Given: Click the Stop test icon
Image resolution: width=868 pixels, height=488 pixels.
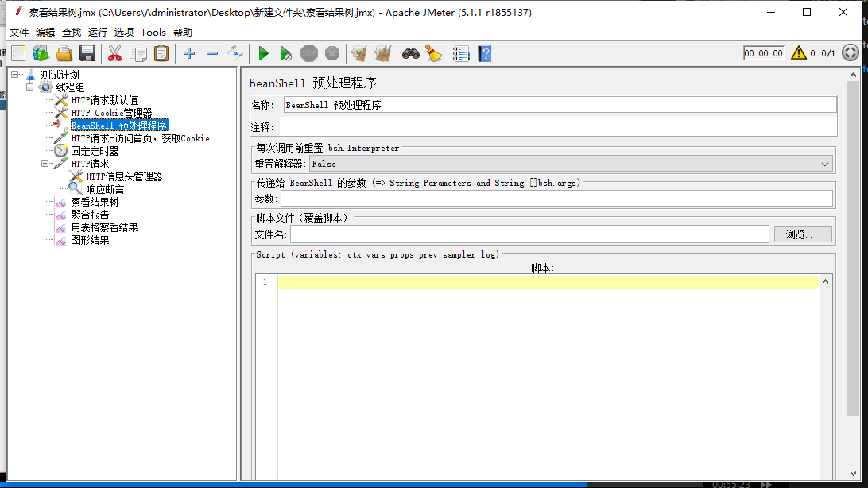Looking at the screenshot, I should 309,54.
